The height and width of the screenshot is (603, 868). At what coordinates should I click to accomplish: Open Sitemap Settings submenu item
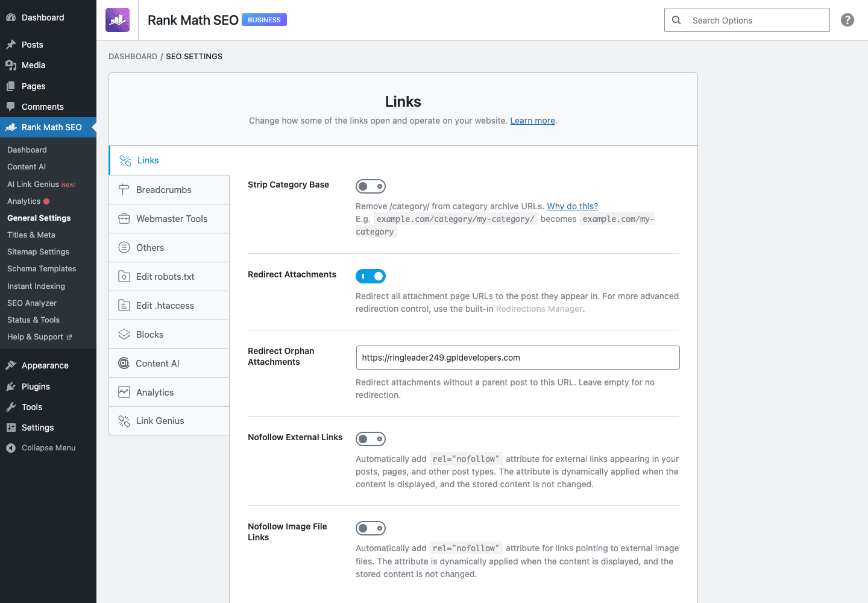click(x=38, y=251)
